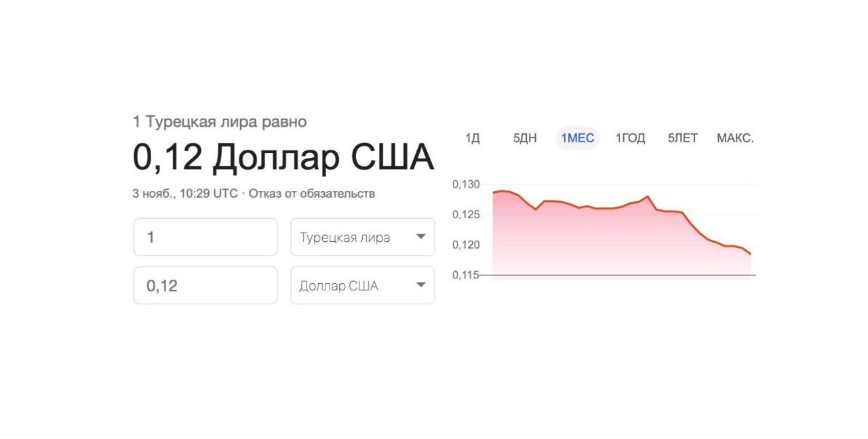The height and width of the screenshot is (439, 868).
Task: Open the Турецкая лира currency selector
Action: coord(362,237)
